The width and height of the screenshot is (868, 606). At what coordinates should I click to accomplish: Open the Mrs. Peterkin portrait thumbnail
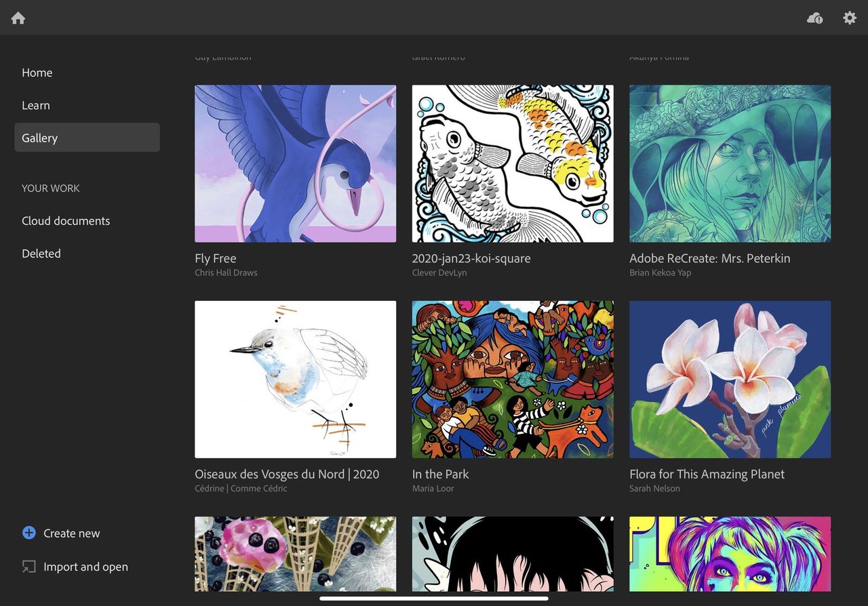[x=730, y=163]
